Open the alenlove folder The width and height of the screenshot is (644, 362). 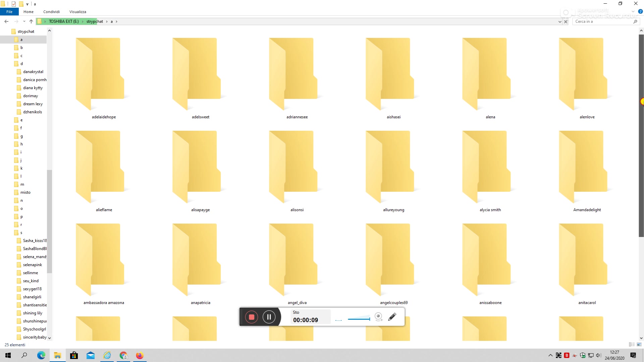click(587, 78)
